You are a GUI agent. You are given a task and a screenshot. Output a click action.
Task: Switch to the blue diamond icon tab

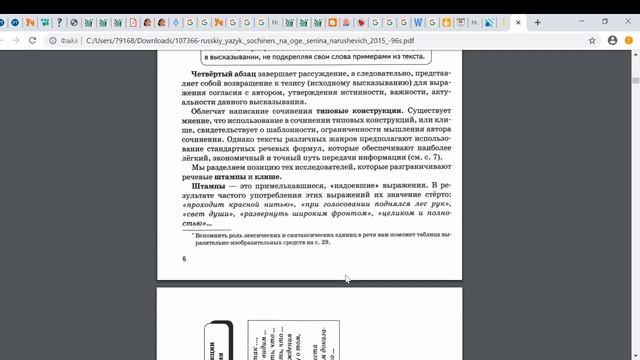click(x=176, y=23)
